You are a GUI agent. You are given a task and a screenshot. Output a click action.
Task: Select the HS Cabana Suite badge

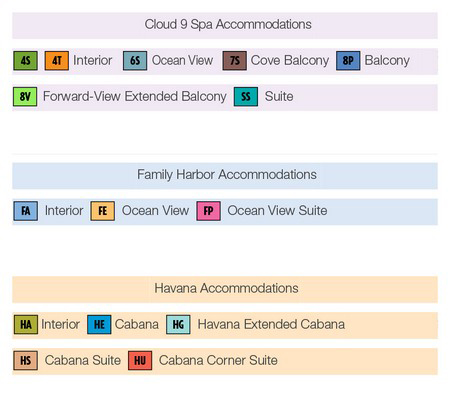pyautogui.click(x=25, y=360)
